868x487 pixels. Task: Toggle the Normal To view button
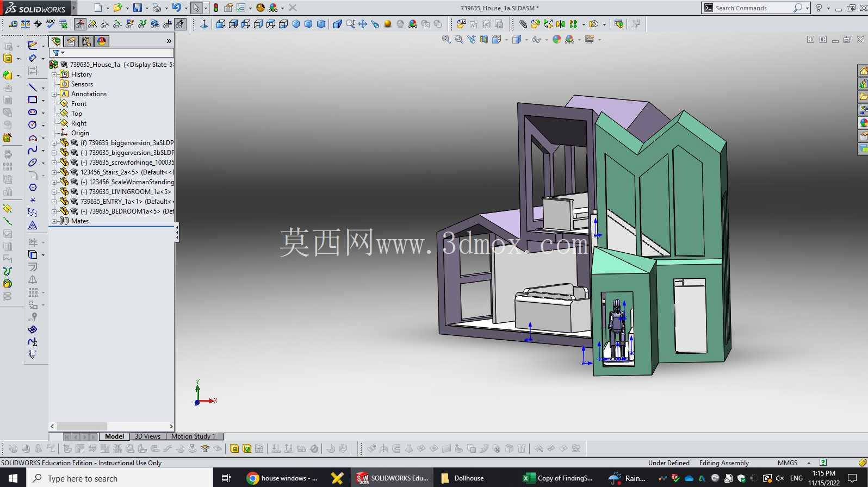(204, 24)
